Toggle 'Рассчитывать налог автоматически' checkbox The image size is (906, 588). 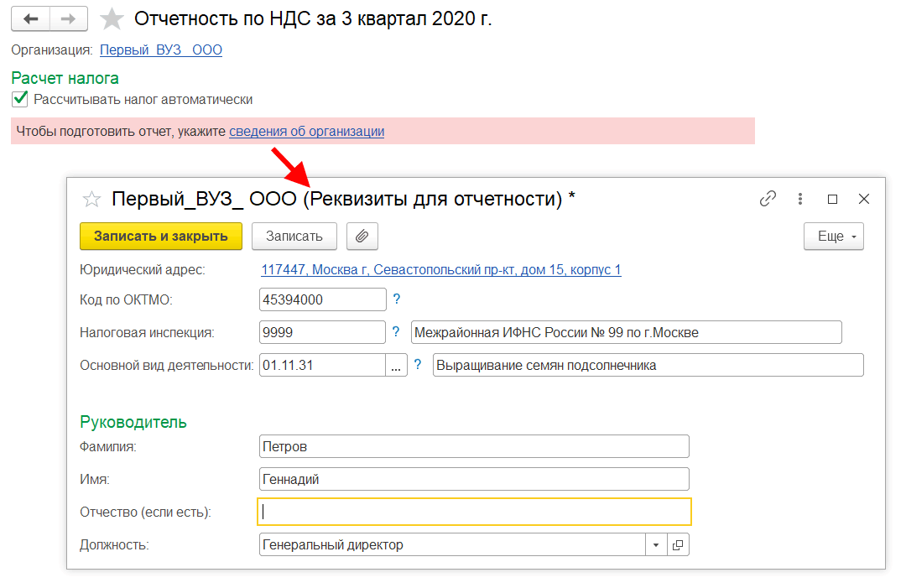coord(20,99)
